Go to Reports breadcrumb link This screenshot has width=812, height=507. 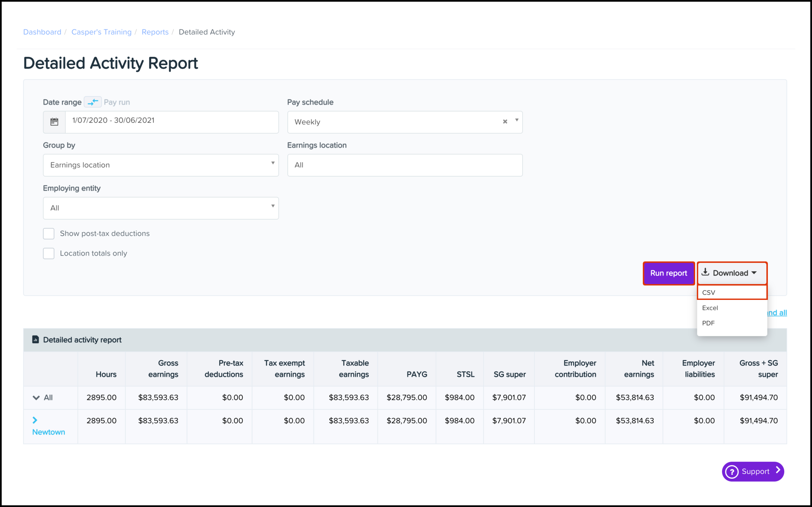155,32
